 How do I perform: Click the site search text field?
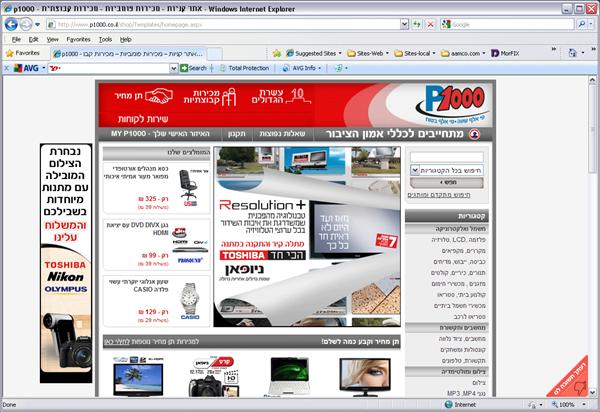tap(447, 157)
